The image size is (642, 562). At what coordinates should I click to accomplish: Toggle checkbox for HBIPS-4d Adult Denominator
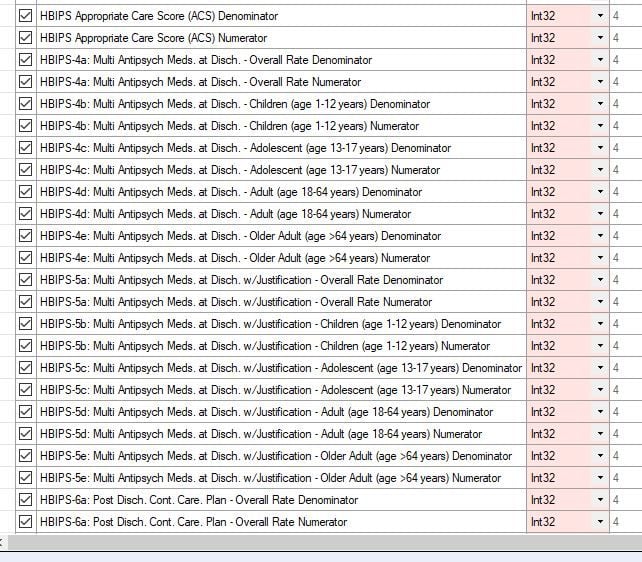tap(25, 192)
